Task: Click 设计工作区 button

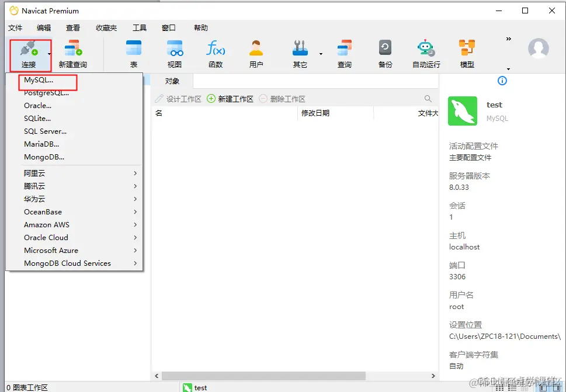Action: pos(178,99)
